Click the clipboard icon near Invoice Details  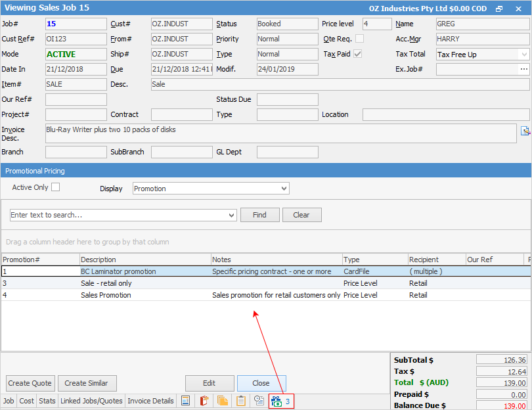tap(240, 401)
